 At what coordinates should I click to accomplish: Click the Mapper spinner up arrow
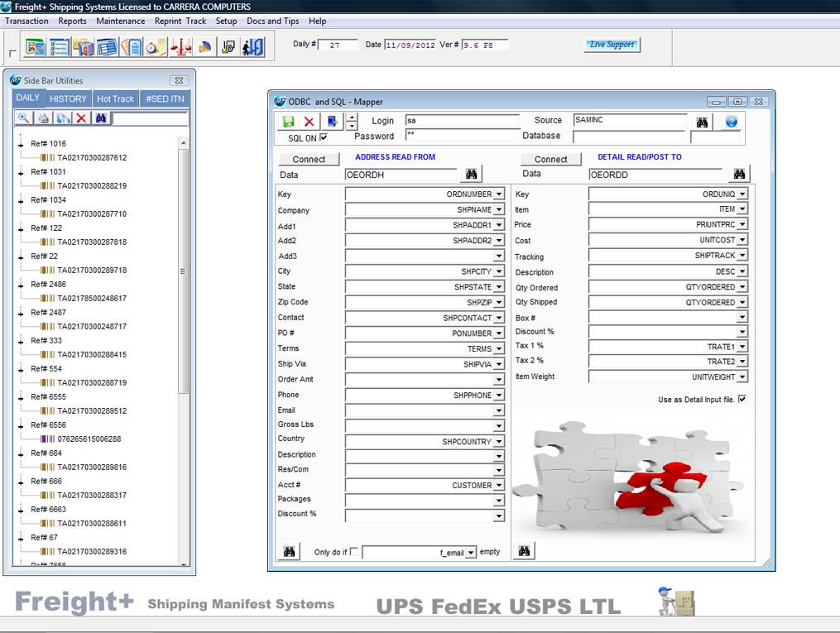352,117
